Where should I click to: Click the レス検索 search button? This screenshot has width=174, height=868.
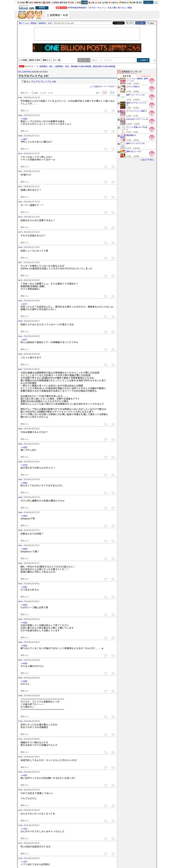pos(143,60)
